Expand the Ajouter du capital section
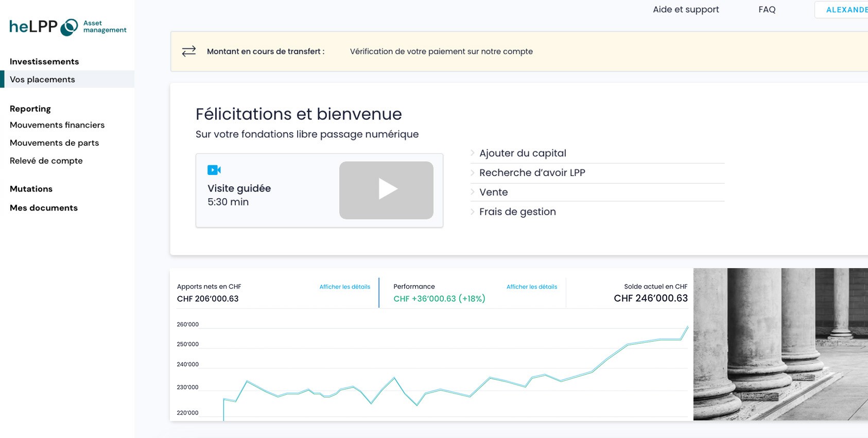 [x=522, y=153]
